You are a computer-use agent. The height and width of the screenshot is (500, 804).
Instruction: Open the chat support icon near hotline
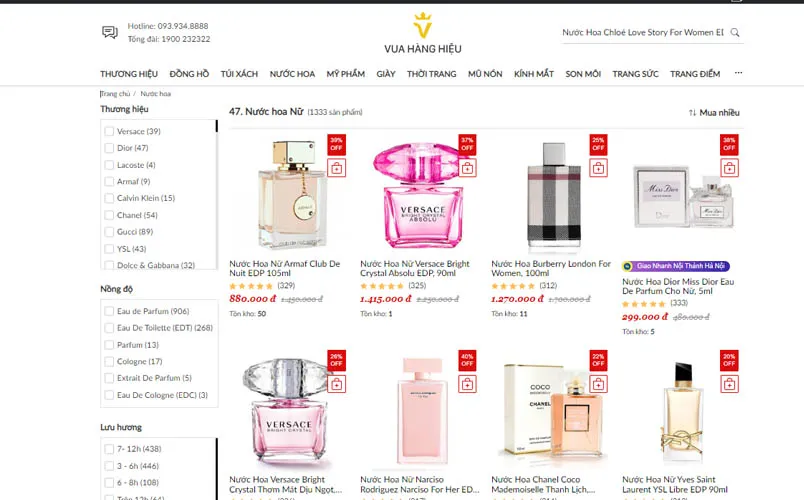pos(110,33)
